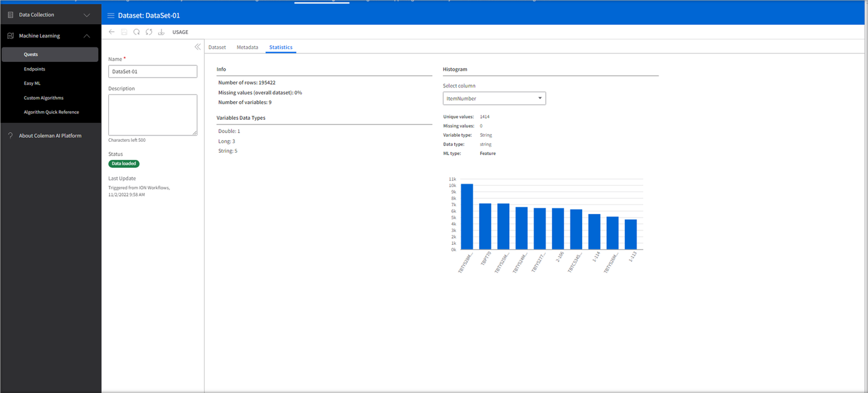Switch to the Dataset tab

pyautogui.click(x=217, y=47)
